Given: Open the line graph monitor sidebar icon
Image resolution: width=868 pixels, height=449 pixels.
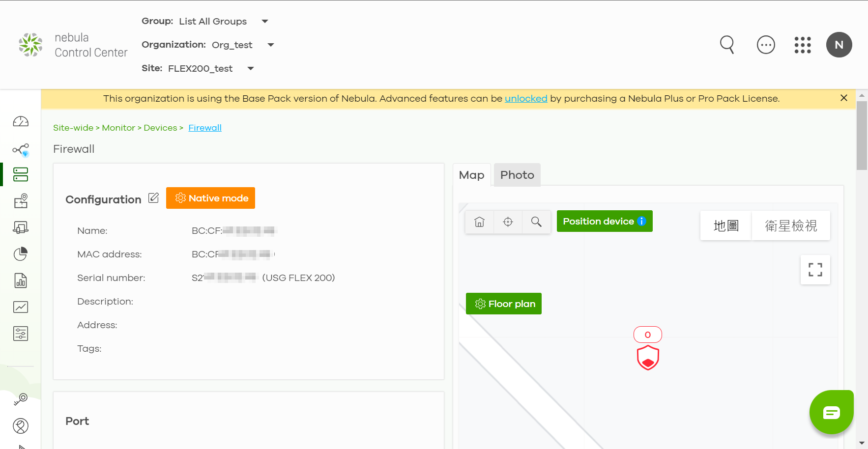Looking at the screenshot, I should [21, 307].
